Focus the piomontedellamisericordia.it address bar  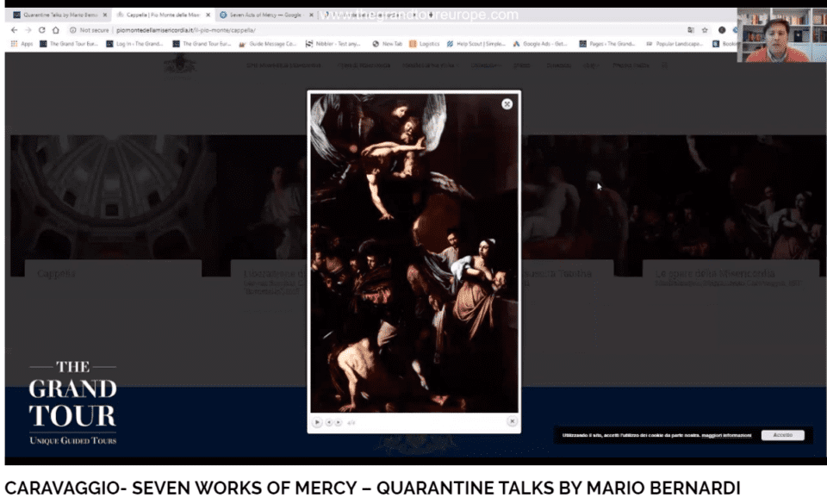coord(390,30)
